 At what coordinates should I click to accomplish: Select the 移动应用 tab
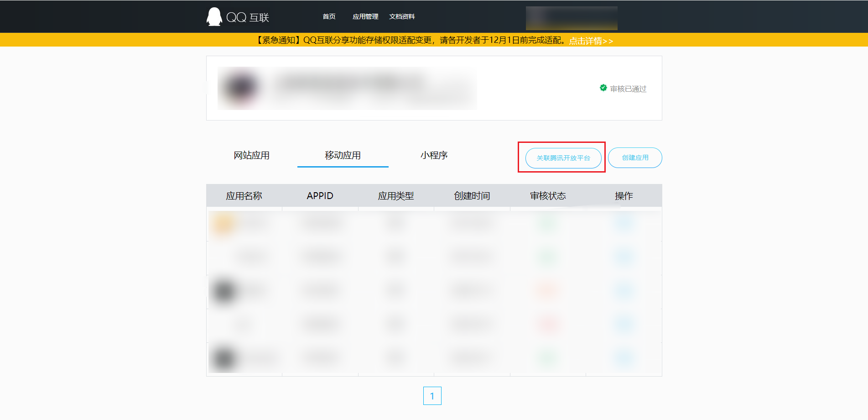pos(342,155)
